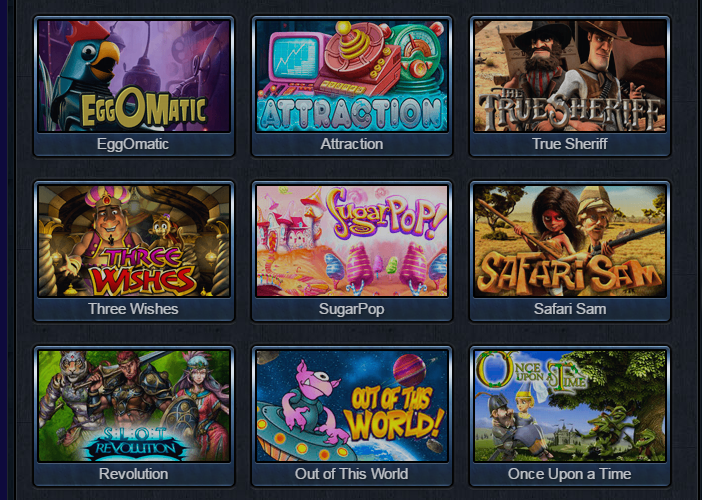Click the Out of This World caption
The width and height of the screenshot is (702, 500).
(351, 474)
